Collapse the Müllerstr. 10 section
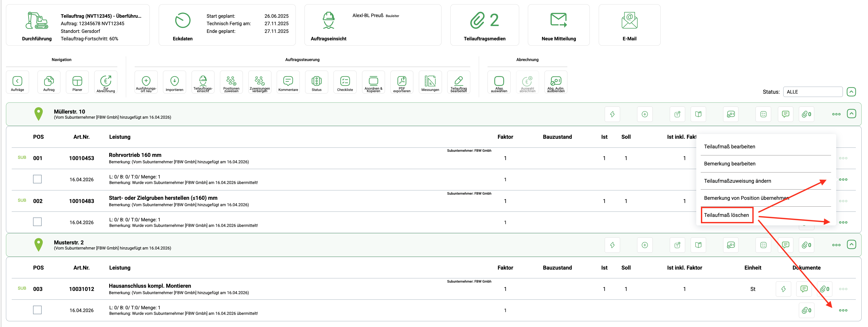The height and width of the screenshot is (327, 868). click(851, 114)
